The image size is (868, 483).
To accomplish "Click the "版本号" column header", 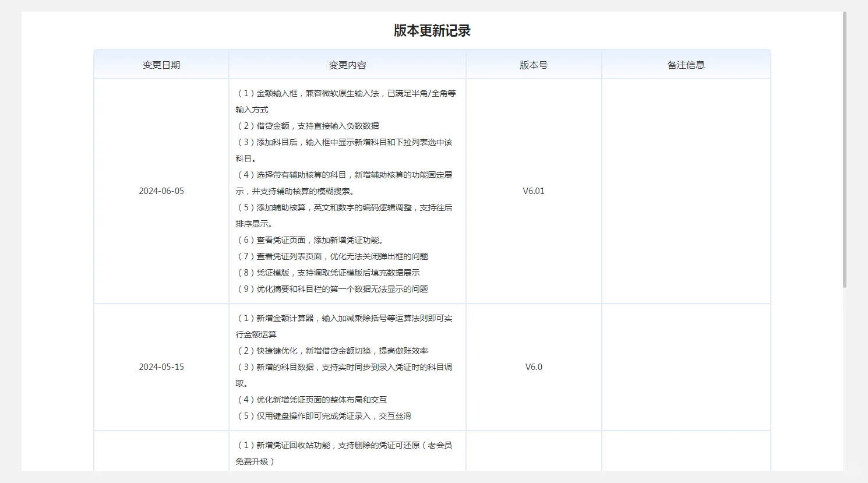I will tap(534, 65).
